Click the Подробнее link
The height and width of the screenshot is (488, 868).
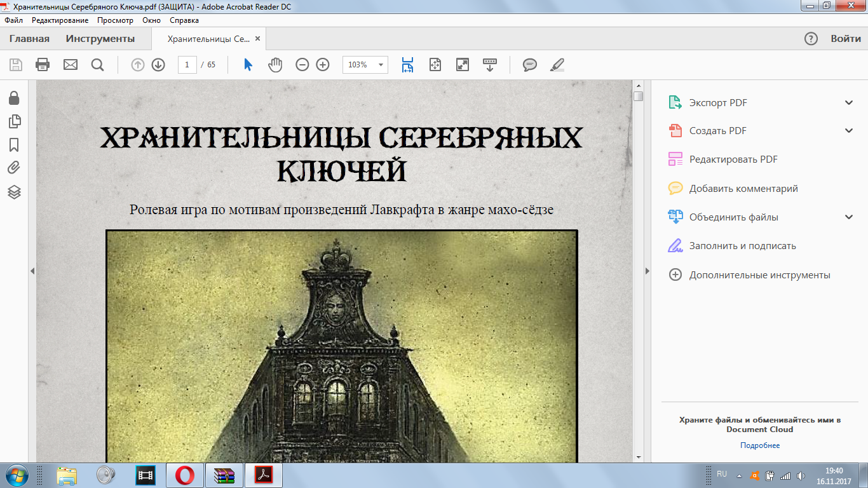coord(759,445)
